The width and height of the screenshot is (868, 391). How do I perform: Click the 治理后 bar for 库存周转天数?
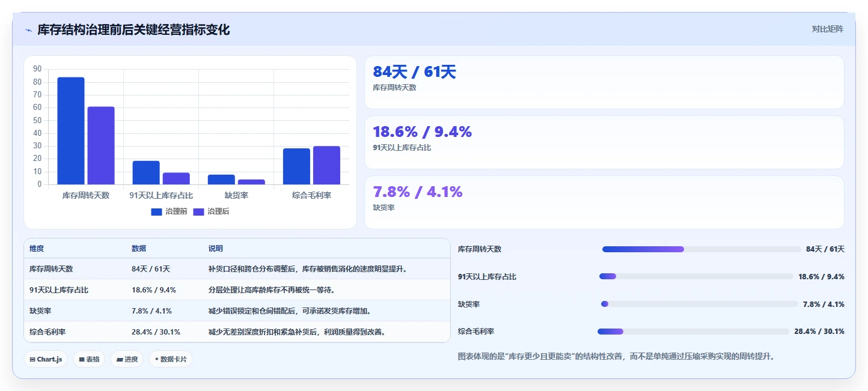[101, 145]
